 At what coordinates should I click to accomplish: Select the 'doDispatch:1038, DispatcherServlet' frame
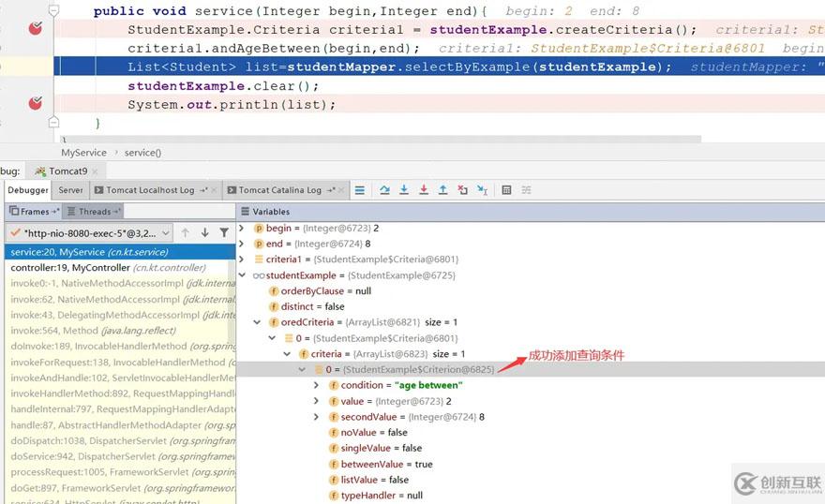[121, 441]
